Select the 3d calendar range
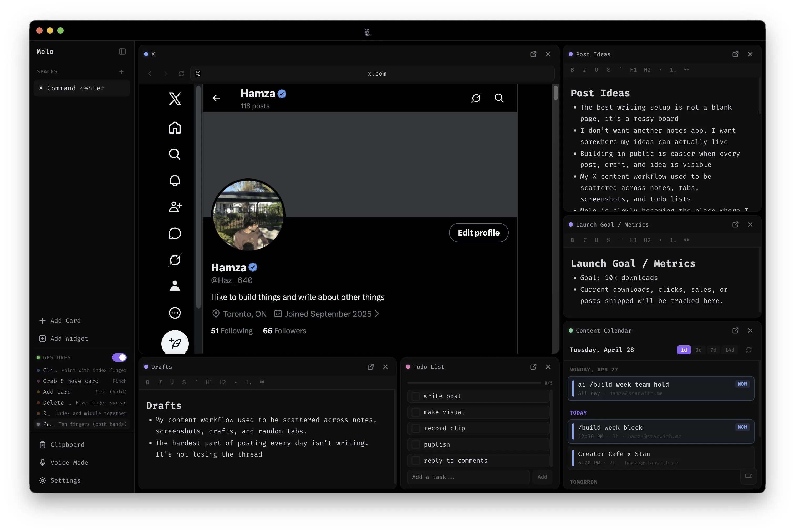795x532 pixels. (x=698, y=350)
